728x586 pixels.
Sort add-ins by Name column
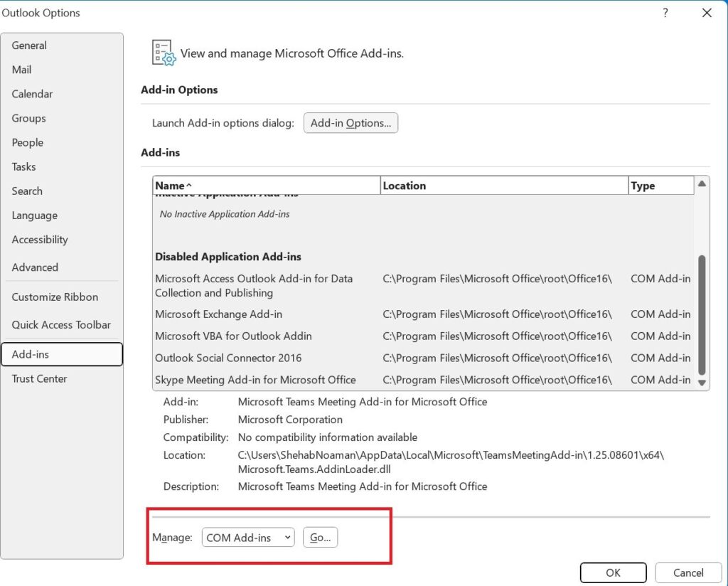point(267,186)
